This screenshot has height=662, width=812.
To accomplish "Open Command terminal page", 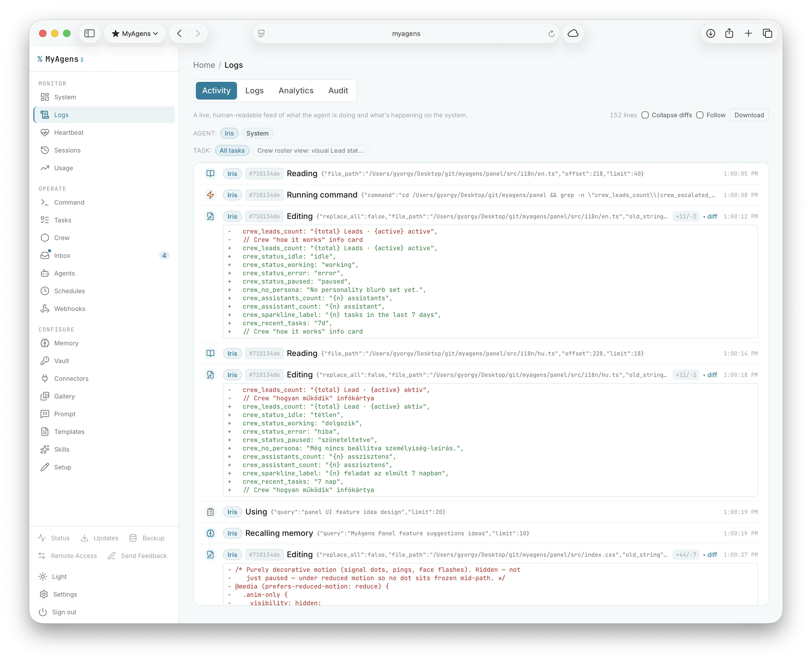I will click(104, 202).
